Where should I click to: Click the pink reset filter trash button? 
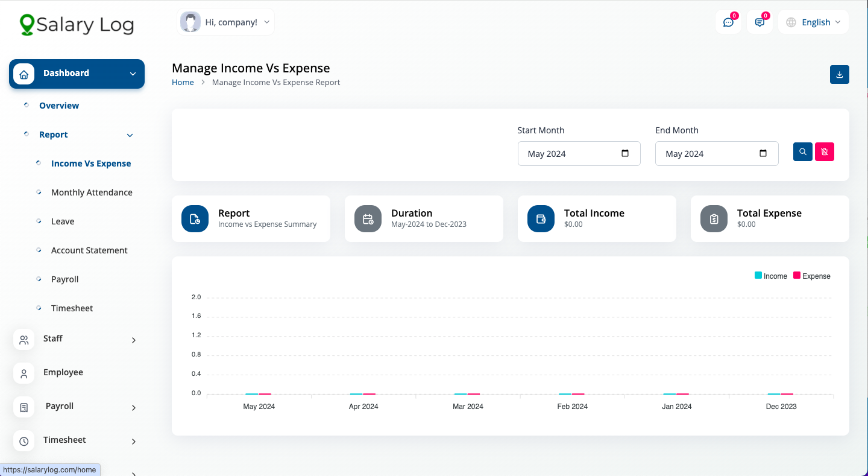824,152
